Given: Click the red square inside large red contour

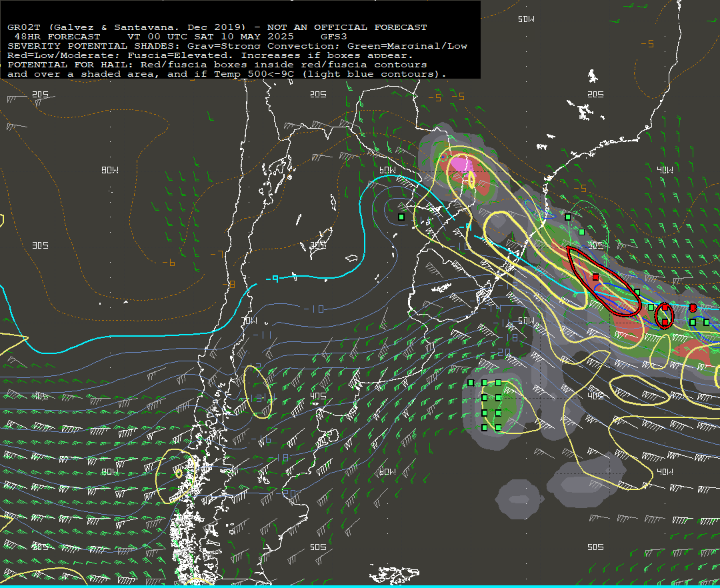Looking at the screenshot, I should pos(595,277).
